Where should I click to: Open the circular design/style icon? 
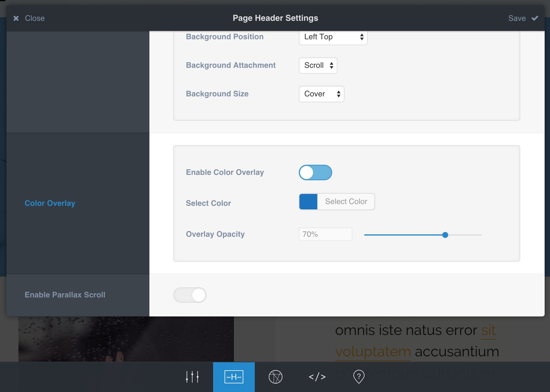pyautogui.click(x=276, y=377)
